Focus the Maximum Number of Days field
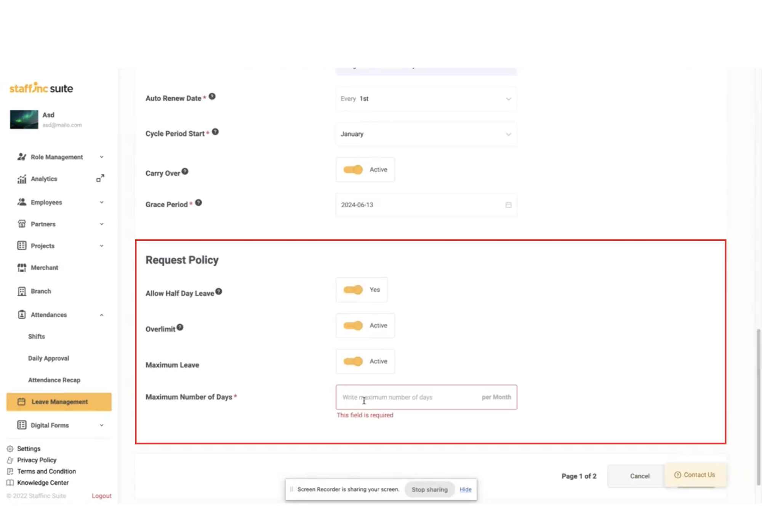This screenshot has height=532, width=762. [x=408, y=397]
